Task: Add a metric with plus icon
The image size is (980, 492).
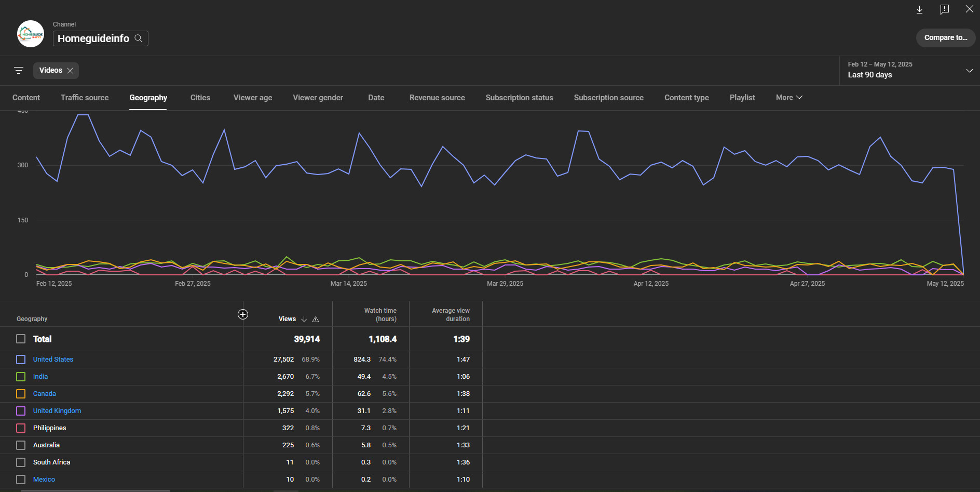Action: click(x=242, y=314)
